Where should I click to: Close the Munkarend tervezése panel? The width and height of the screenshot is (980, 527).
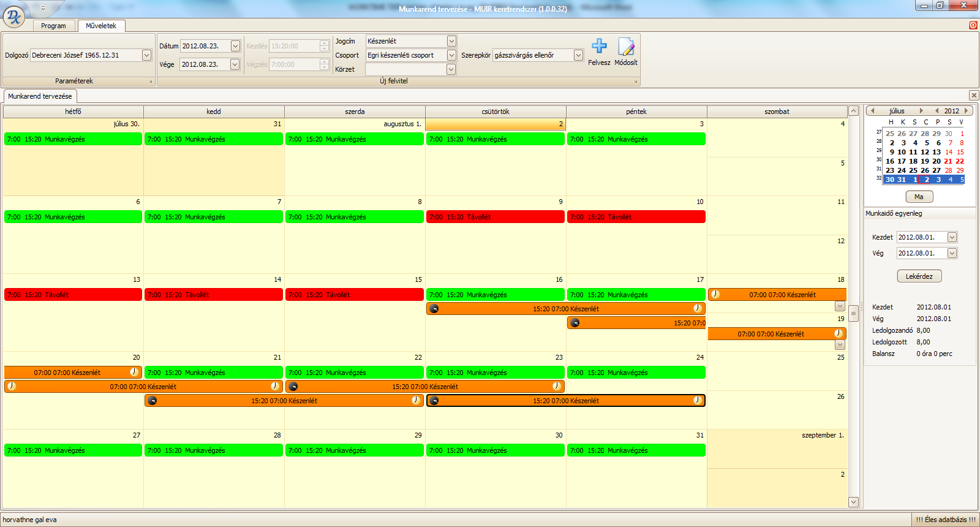[974, 95]
